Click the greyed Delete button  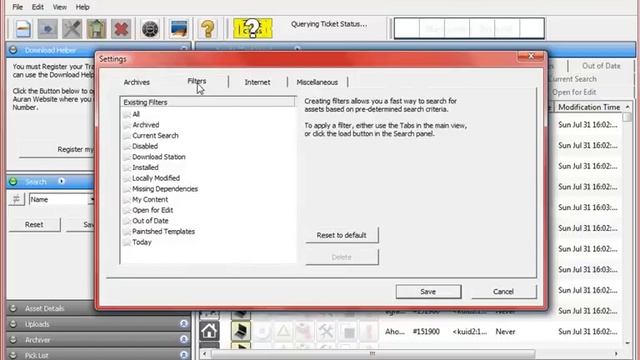click(342, 257)
